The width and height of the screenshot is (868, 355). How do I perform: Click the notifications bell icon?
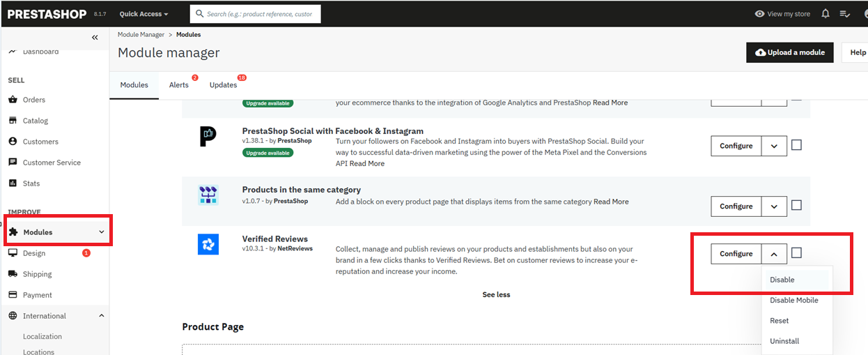pyautogui.click(x=826, y=14)
